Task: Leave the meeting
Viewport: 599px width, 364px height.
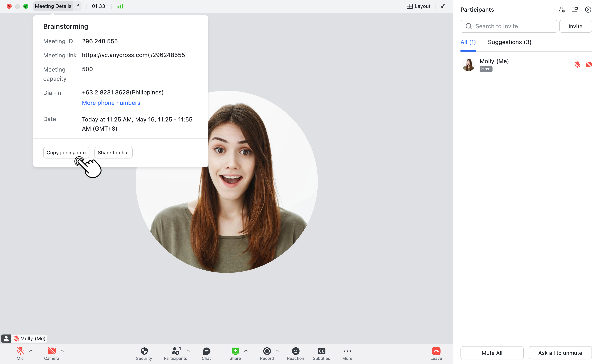Action: pos(436,353)
